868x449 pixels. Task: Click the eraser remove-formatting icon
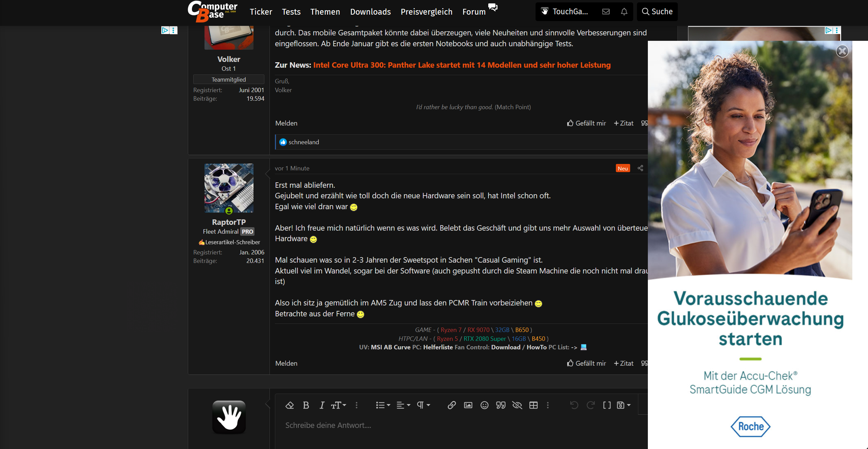pyautogui.click(x=290, y=405)
